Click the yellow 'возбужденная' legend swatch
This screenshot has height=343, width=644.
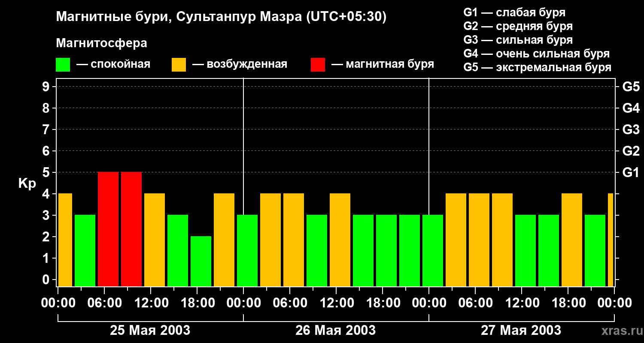[x=179, y=65]
